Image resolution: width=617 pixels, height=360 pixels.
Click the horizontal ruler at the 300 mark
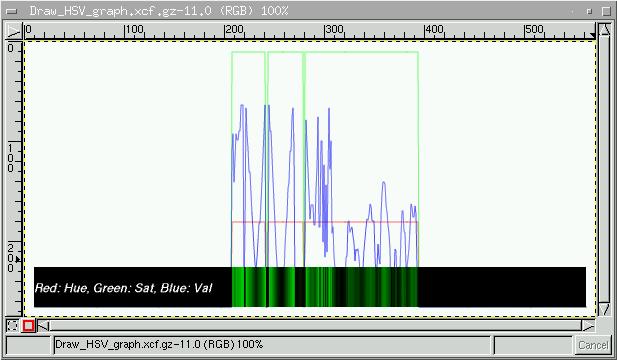[x=325, y=31]
